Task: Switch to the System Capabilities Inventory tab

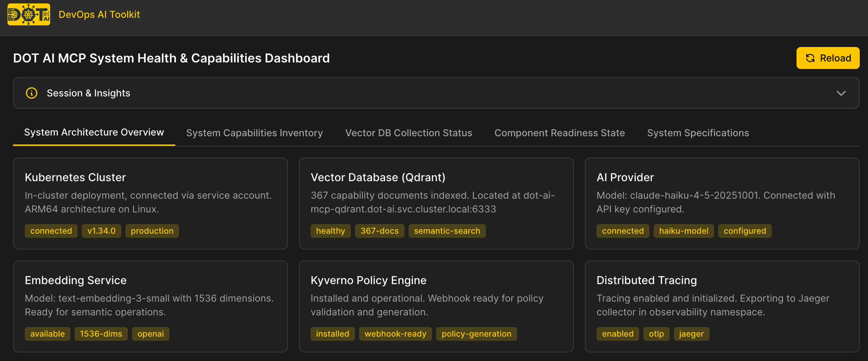Action: (x=254, y=133)
